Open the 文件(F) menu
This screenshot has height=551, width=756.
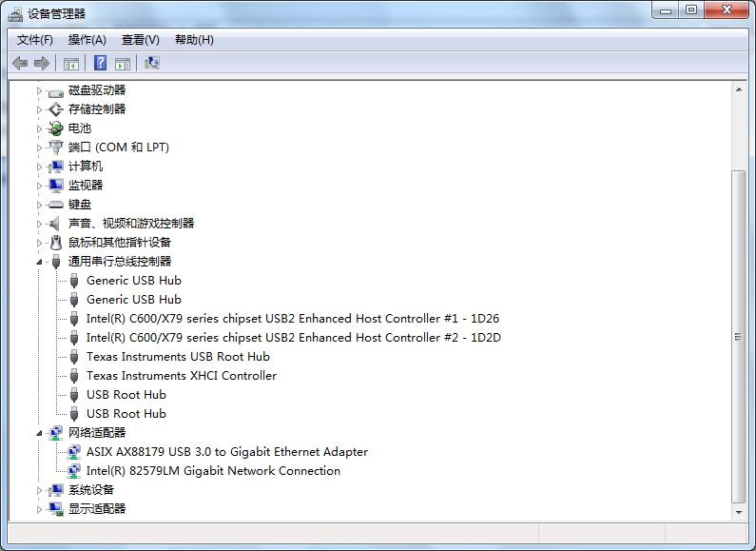click(x=35, y=40)
